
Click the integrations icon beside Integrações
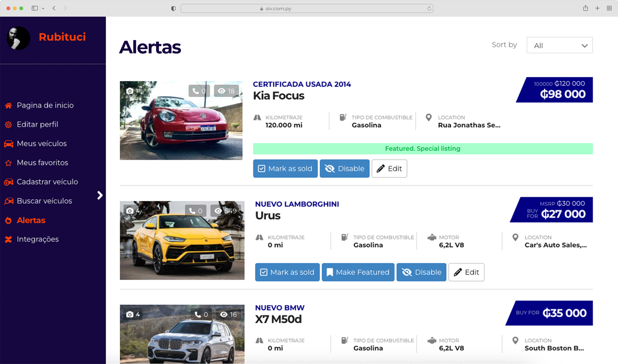8,239
